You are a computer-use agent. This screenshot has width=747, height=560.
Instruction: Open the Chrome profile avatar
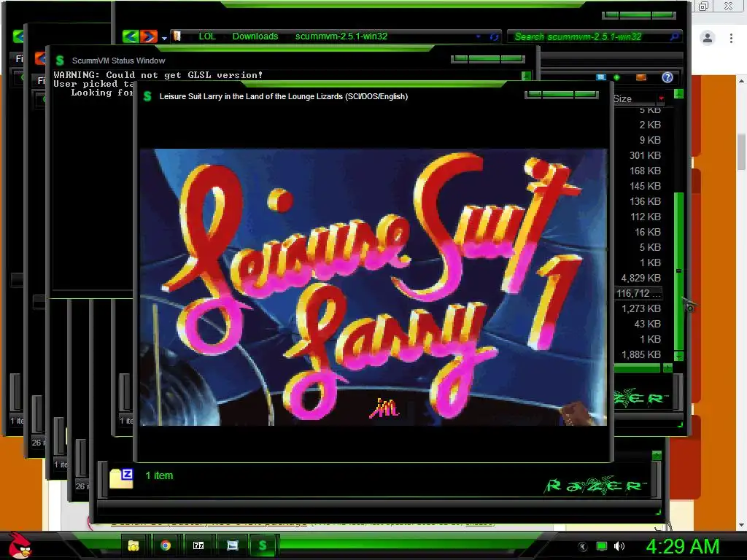tap(708, 38)
